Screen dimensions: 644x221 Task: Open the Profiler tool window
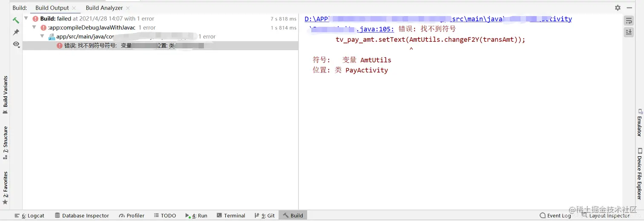pyautogui.click(x=132, y=215)
